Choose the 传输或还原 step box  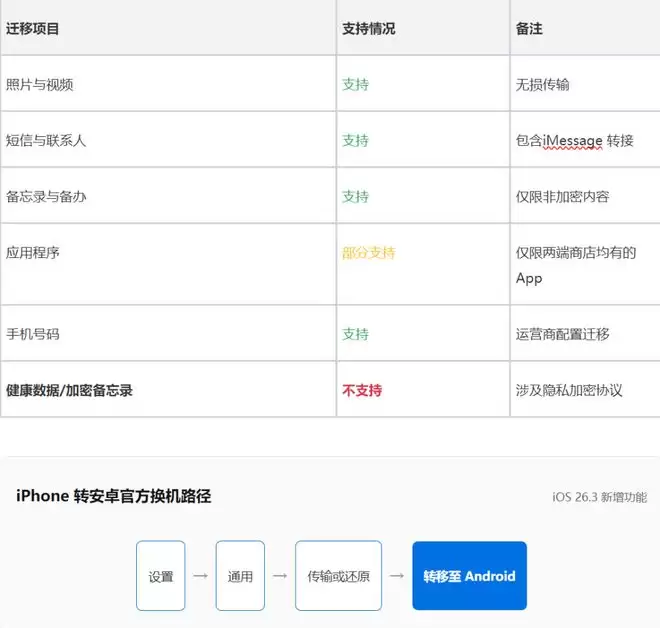pos(338,576)
